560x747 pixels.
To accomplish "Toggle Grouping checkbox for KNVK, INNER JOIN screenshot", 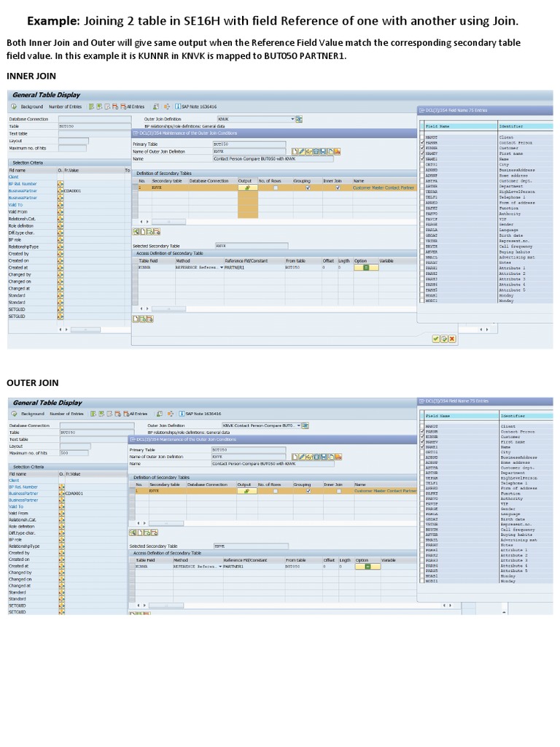I will click(308, 187).
